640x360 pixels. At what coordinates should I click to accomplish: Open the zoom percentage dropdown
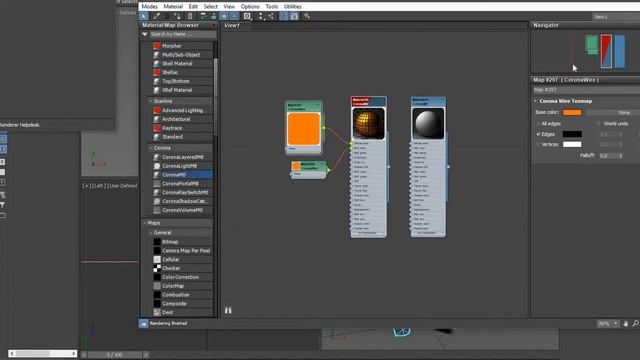tap(616, 324)
